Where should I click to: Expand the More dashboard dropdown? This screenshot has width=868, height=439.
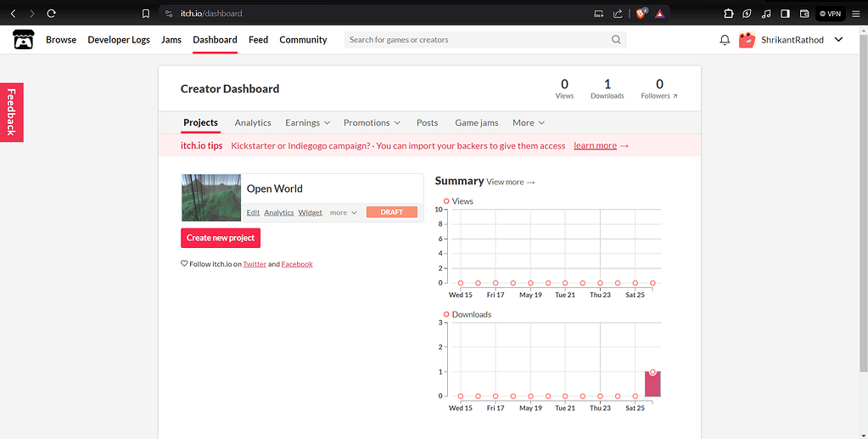tap(529, 122)
